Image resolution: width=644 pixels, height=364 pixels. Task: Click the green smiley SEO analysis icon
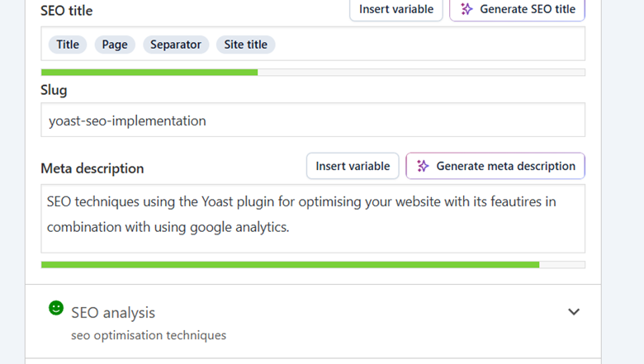(56, 308)
